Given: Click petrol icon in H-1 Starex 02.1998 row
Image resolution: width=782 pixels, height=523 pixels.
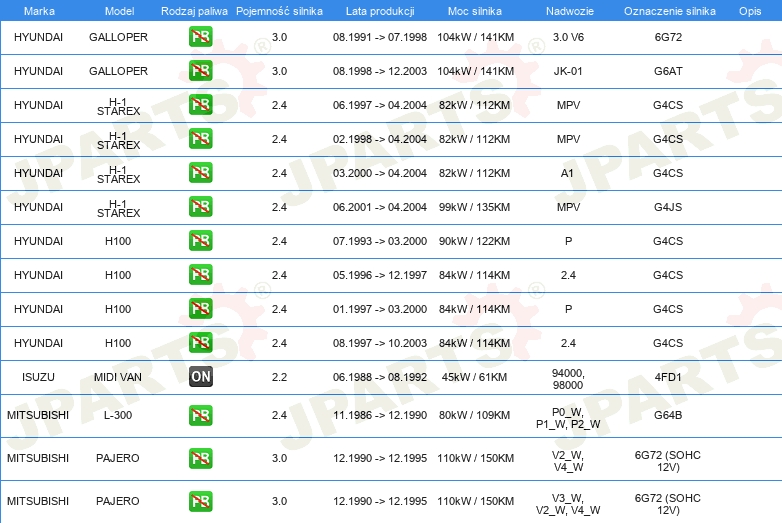Looking at the screenshot, I should pyautogui.click(x=200, y=139).
